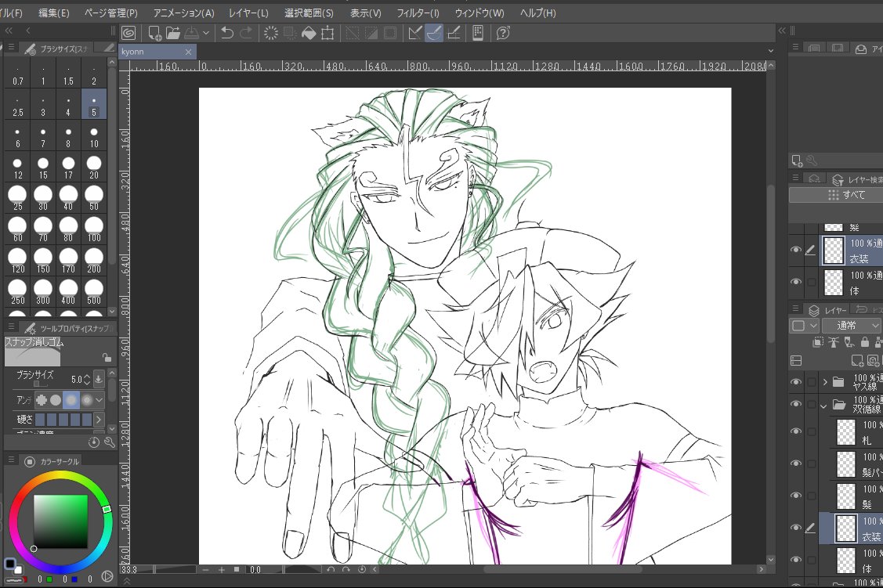Screen dimensions: 883x588
Task: Click the Lock layer padlock icon
Action: pyautogui.click(x=864, y=342)
